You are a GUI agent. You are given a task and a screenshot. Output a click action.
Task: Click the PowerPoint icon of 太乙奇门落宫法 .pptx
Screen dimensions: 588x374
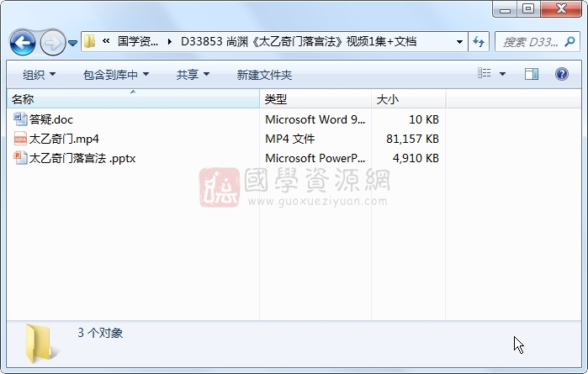20,158
